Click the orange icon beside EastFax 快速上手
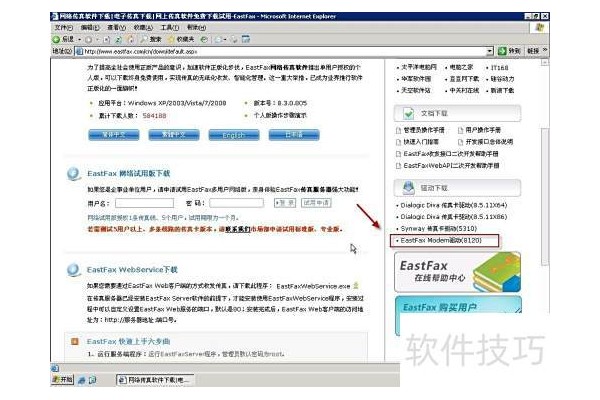Screen dimensions: 600x400 75,341
